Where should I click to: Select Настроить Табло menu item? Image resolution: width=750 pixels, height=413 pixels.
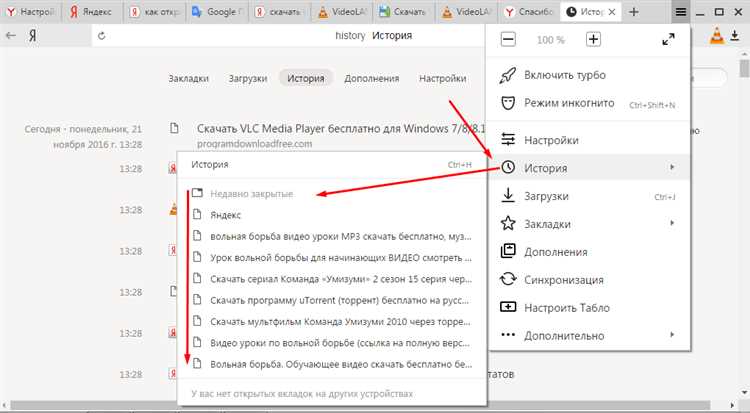573,307
